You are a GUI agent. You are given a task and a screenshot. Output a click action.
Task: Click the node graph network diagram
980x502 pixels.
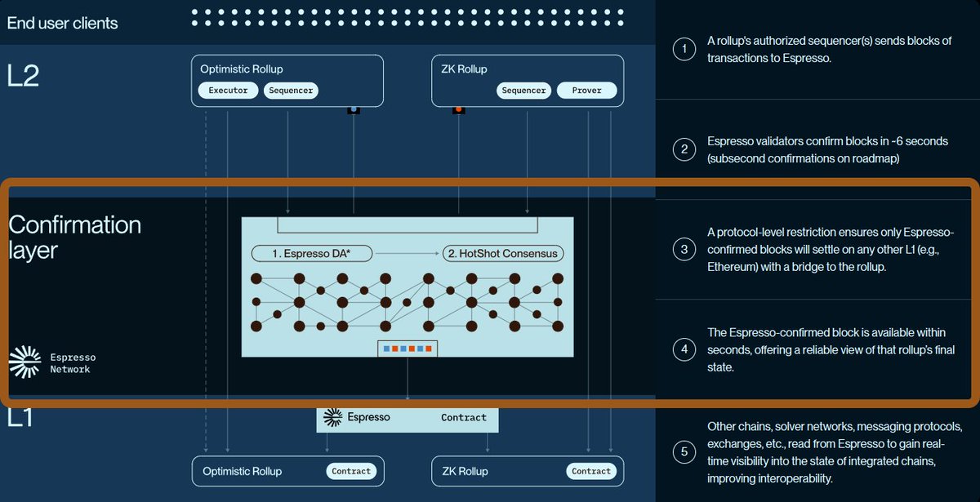coord(408,302)
